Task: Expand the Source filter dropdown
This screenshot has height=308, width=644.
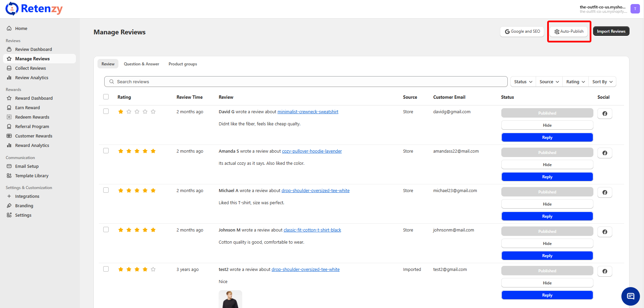Action: point(549,82)
